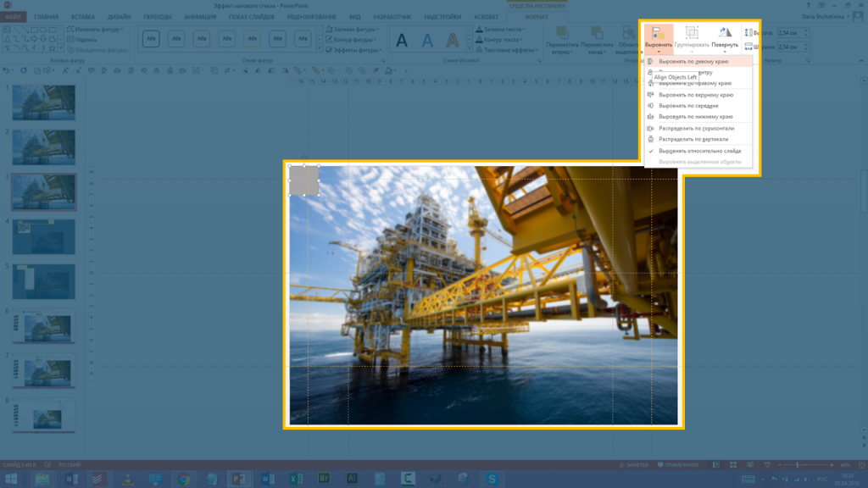Viewport: 868px width, 488px height.
Task: Switch to the ВСТАВКА ribbon tab
Action: 83,17
